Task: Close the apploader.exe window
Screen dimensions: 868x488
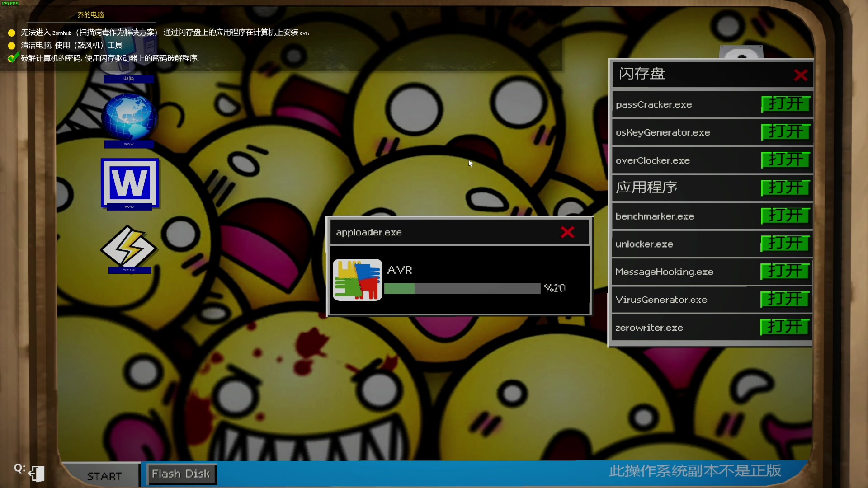Action: pos(567,232)
